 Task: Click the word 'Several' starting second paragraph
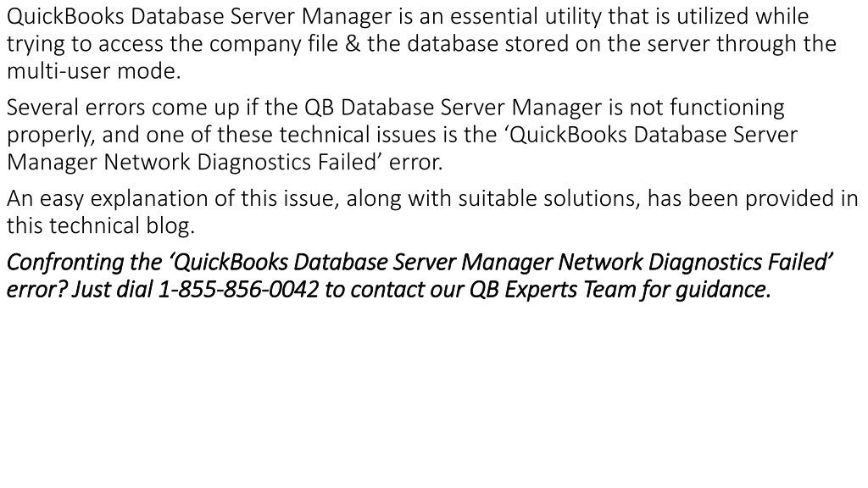click(42, 107)
